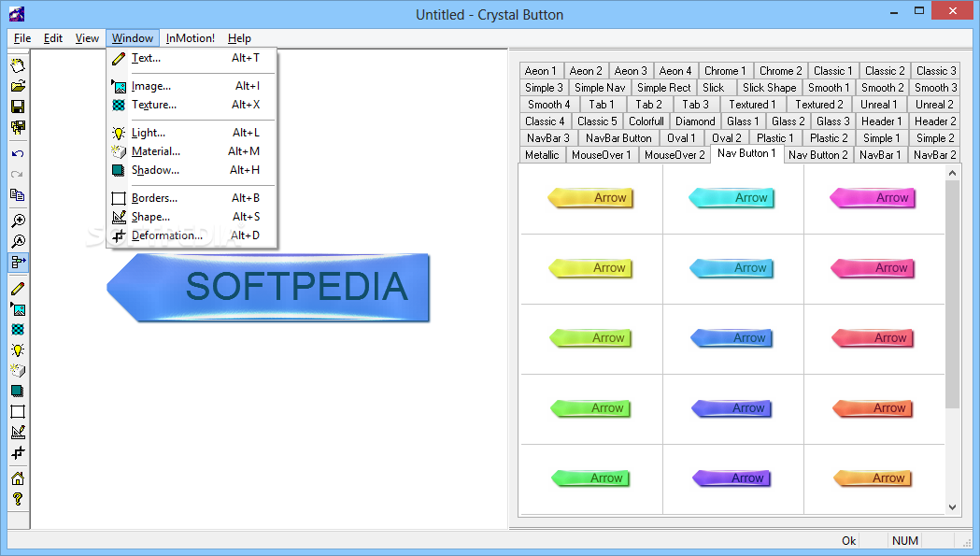The width and height of the screenshot is (980, 556).
Task: Pick the cyan Arrow preset in first row
Action: [731, 197]
